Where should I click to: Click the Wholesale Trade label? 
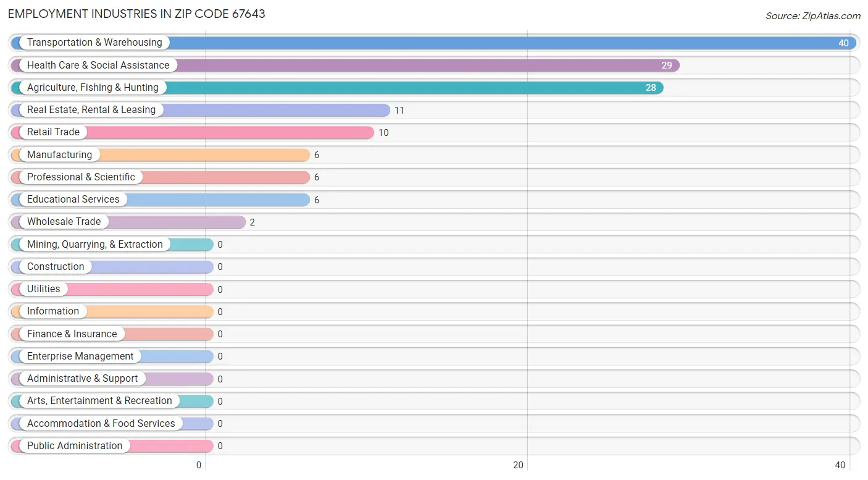pyautogui.click(x=64, y=222)
